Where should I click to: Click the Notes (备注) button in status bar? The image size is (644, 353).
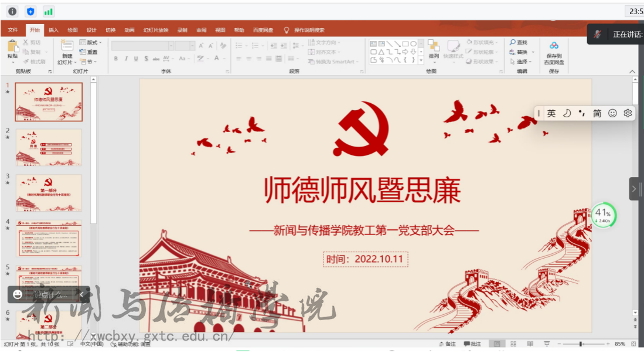click(448, 344)
